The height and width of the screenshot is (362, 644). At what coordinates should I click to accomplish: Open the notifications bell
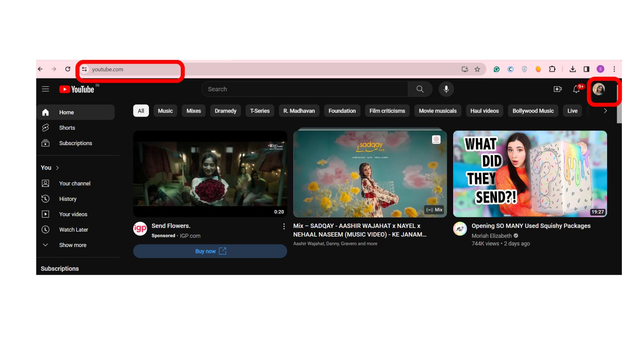click(x=576, y=89)
